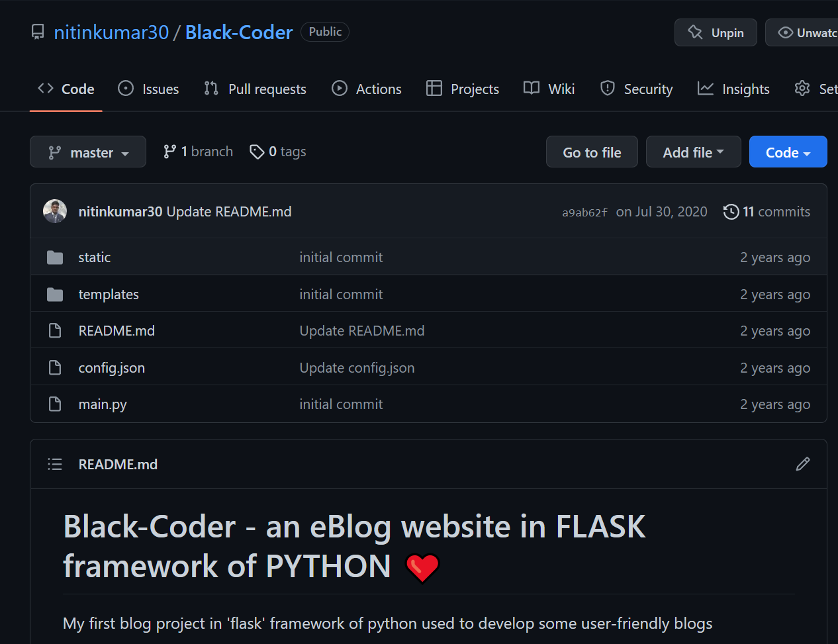Click the tags label icon
The height and width of the screenshot is (644, 838).
(257, 152)
